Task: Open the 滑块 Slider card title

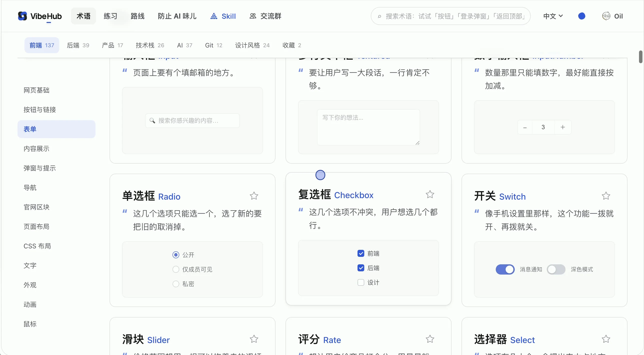Action: click(146, 340)
